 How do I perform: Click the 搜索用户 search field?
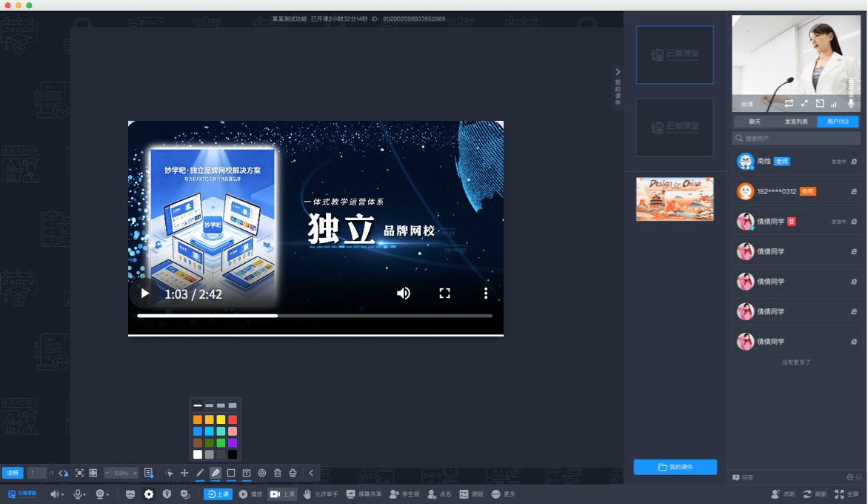tap(797, 139)
